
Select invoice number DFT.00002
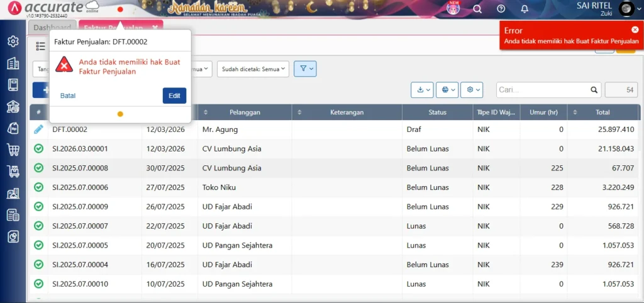(x=70, y=129)
